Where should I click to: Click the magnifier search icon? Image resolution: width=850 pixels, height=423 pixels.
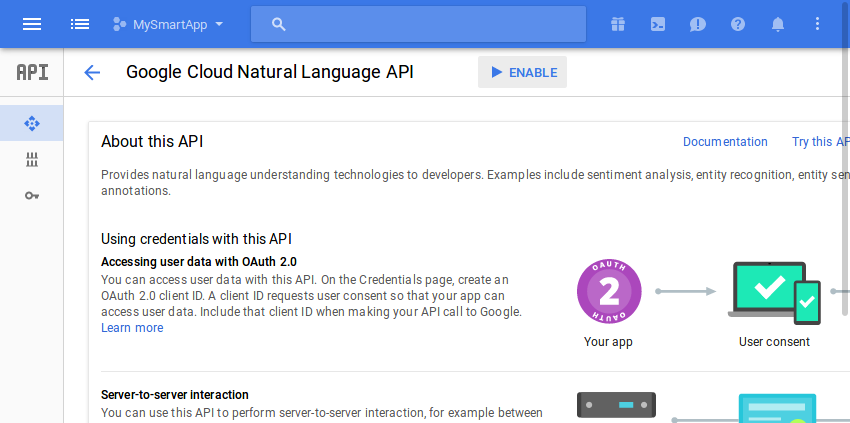tap(279, 24)
